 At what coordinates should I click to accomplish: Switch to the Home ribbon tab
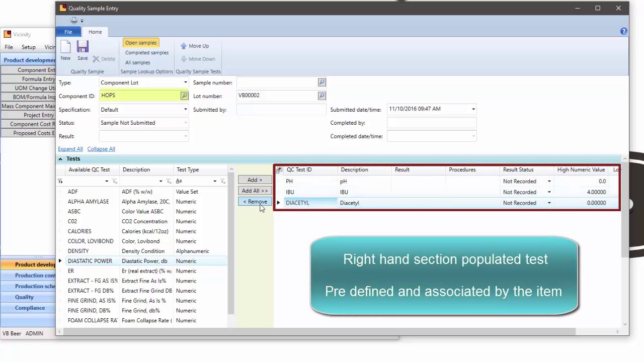click(x=95, y=32)
